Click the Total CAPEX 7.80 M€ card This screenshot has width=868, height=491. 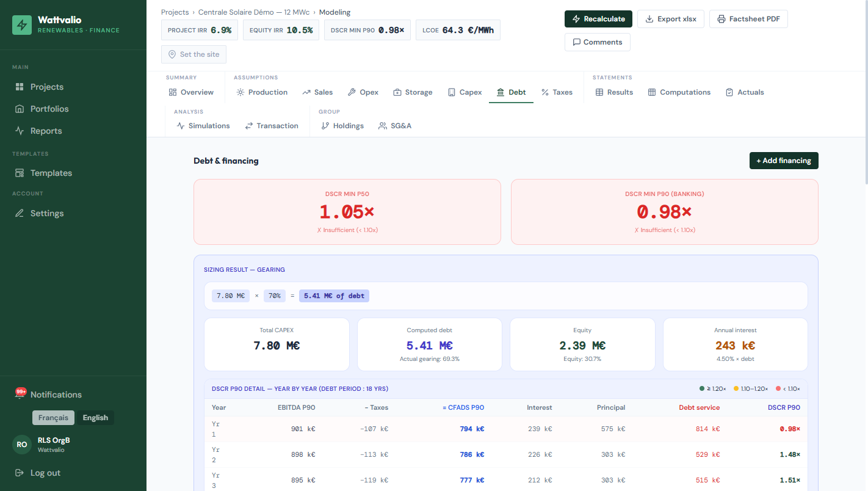point(277,344)
